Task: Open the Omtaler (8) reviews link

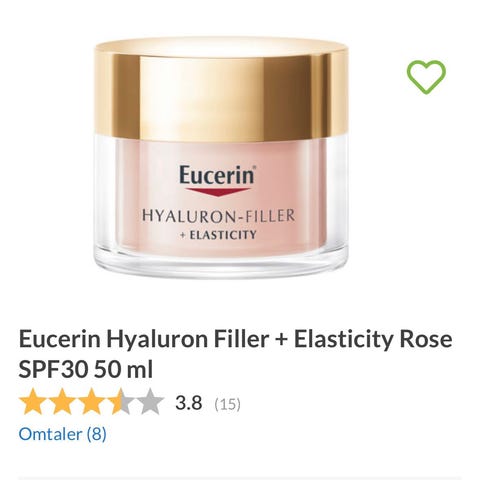Action: [x=62, y=434]
